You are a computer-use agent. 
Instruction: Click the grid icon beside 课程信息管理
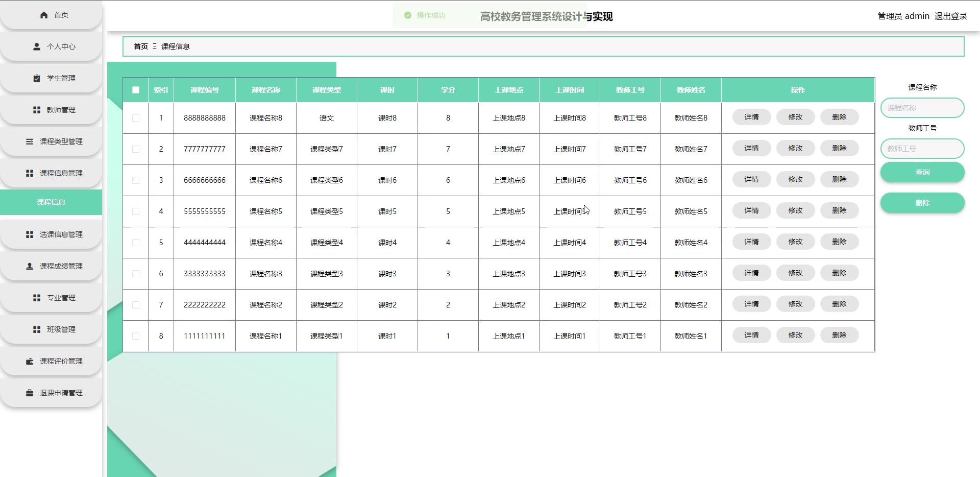click(30, 173)
